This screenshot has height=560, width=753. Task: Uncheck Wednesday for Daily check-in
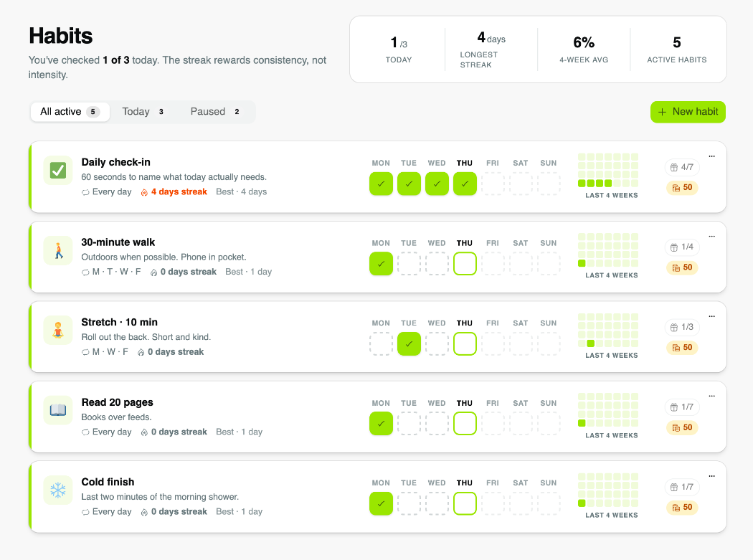(x=437, y=184)
